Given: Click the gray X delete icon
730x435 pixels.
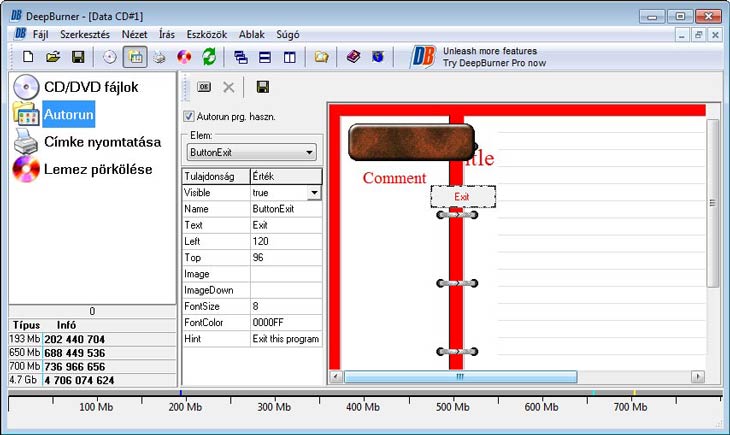Looking at the screenshot, I should point(229,87).
